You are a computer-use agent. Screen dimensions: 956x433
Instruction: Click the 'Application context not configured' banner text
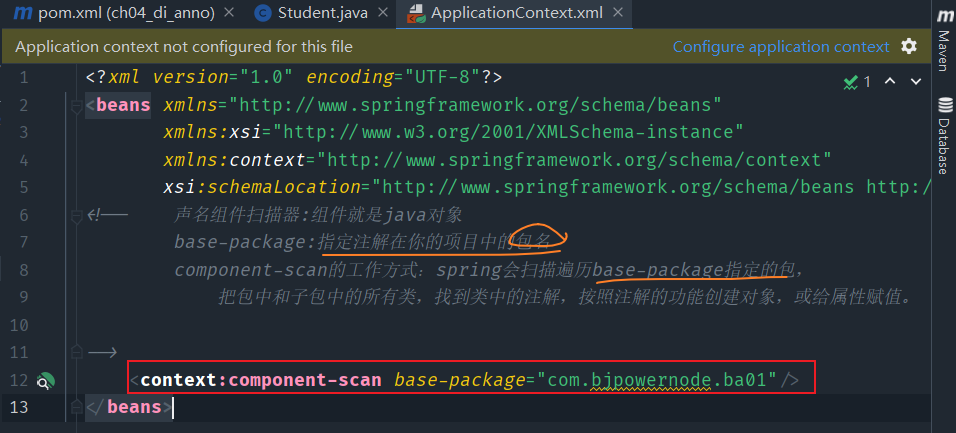(184, 47)
